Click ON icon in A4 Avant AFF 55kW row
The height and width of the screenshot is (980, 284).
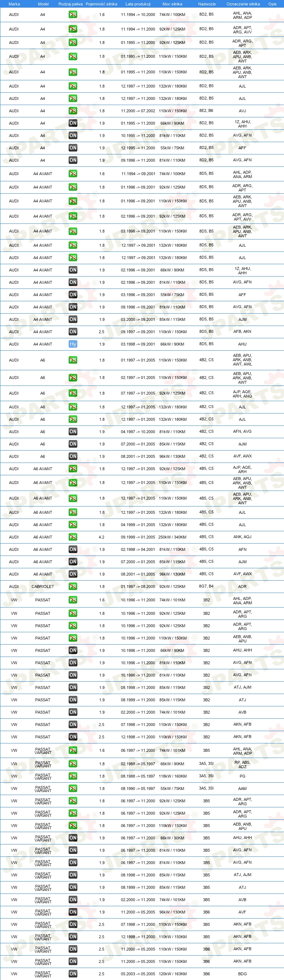point(73,295)
